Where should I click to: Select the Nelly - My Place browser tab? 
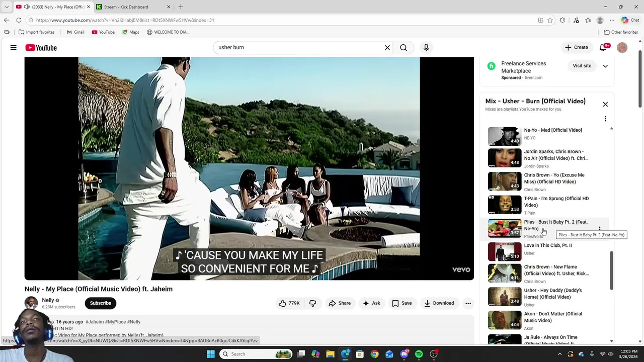(x=53, y=7)
